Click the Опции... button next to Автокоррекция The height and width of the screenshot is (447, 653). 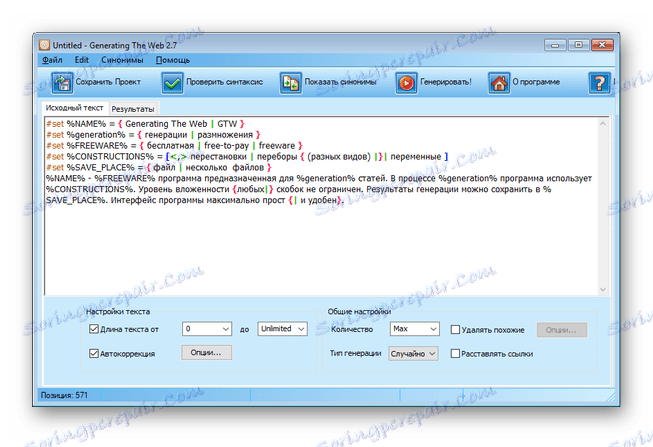click(206, 352)
